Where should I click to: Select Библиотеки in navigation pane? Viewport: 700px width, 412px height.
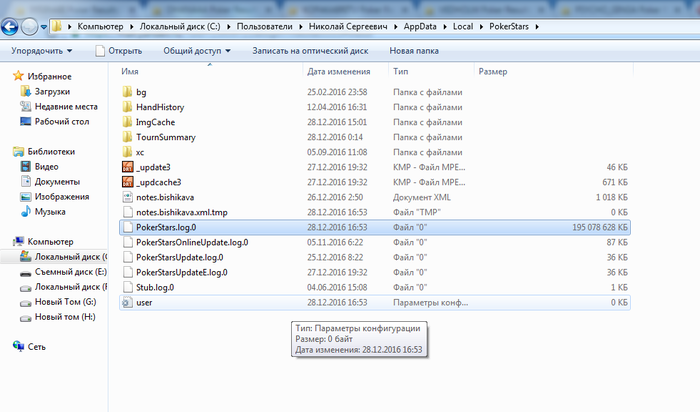pos(51,152)
